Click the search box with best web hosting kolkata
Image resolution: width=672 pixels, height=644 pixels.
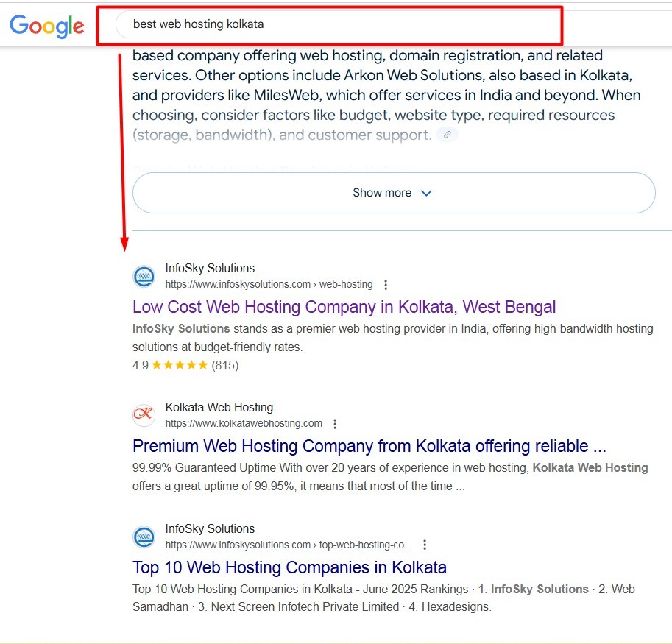pyautogui.click(x=329, y=24)
